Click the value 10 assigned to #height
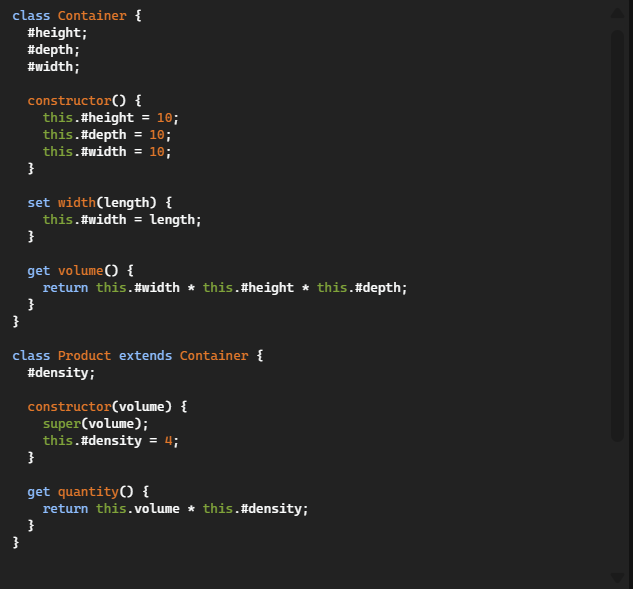Viewport: 633px width, 589px height. coord(164,118)
